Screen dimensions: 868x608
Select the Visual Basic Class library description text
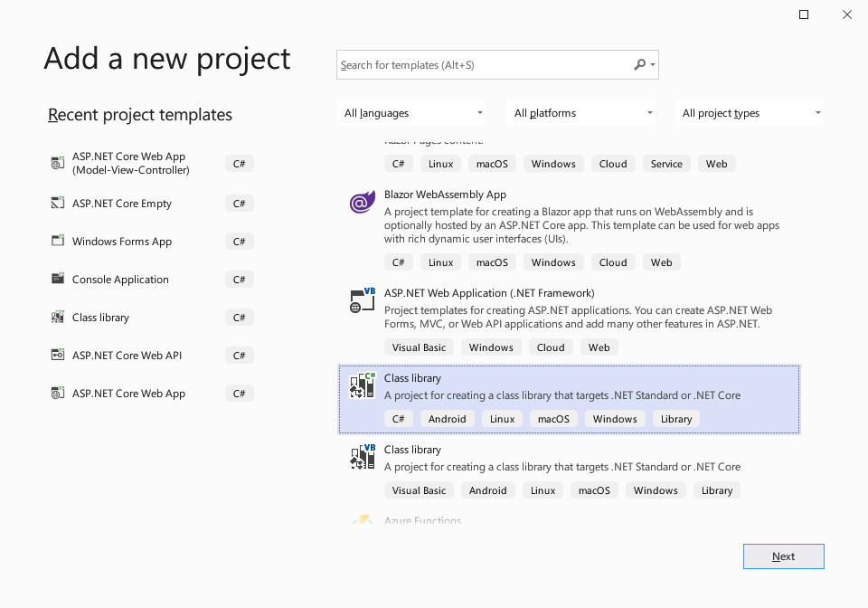561,467
